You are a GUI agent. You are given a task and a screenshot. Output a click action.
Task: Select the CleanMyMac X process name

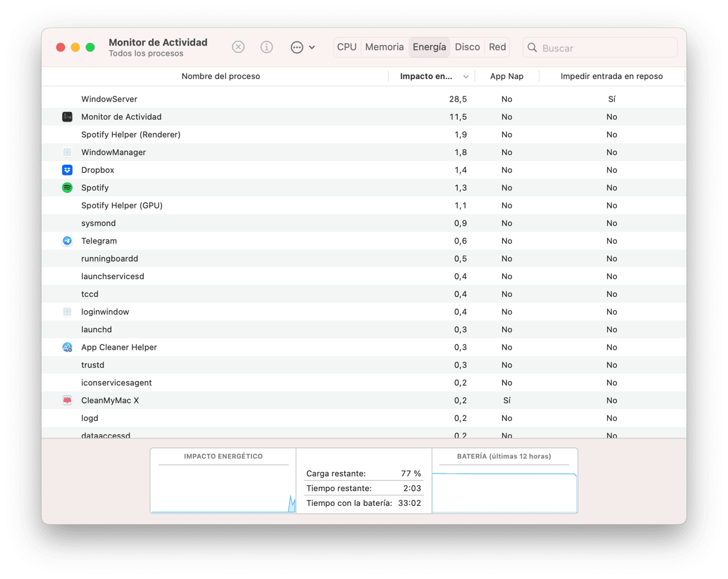tap(110, 400)
